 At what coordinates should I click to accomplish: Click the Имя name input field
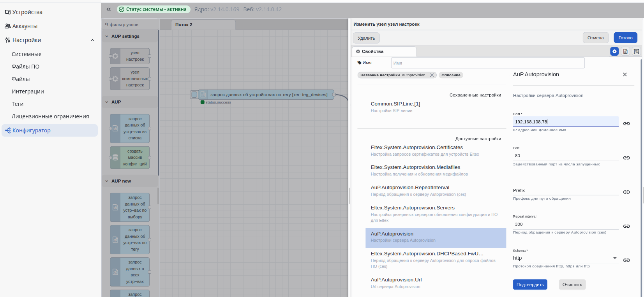[488, 63]
